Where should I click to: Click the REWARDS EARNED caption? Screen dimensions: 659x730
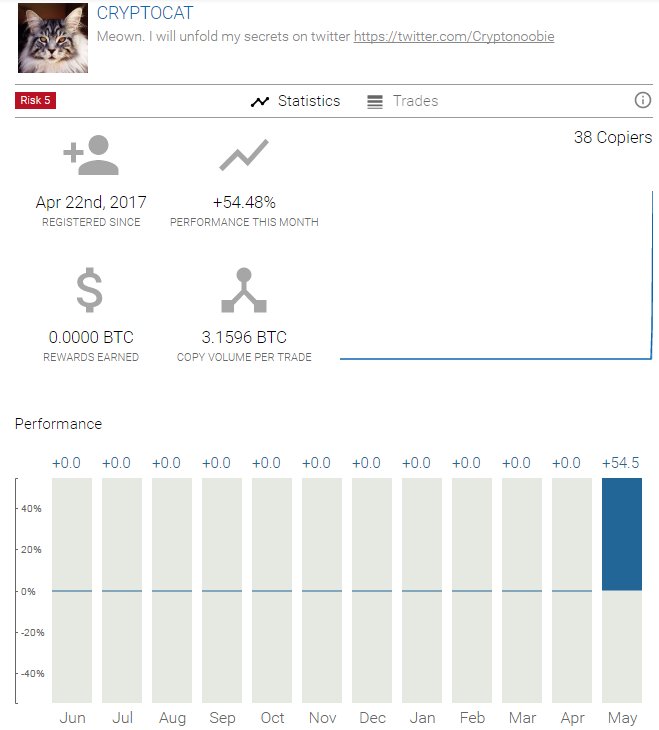click(x=91, y=357)
